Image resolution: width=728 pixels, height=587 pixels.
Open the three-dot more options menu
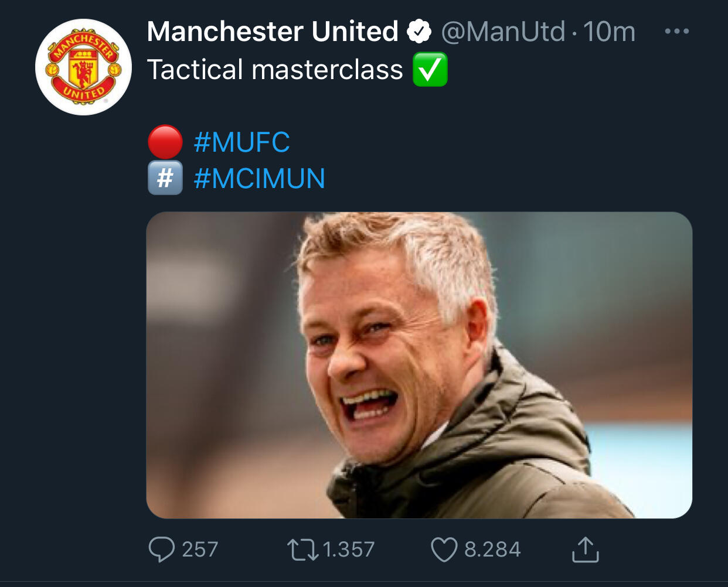point(677,31)
